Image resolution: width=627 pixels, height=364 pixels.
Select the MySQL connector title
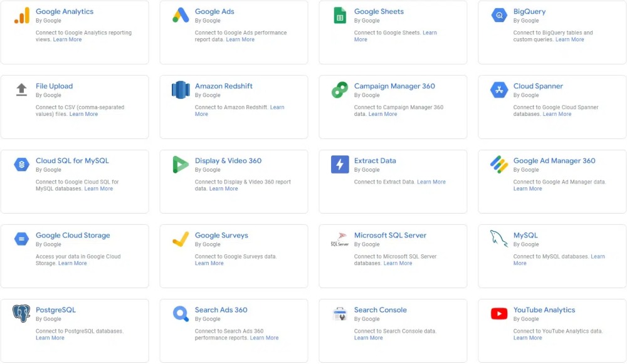(525, 236)
